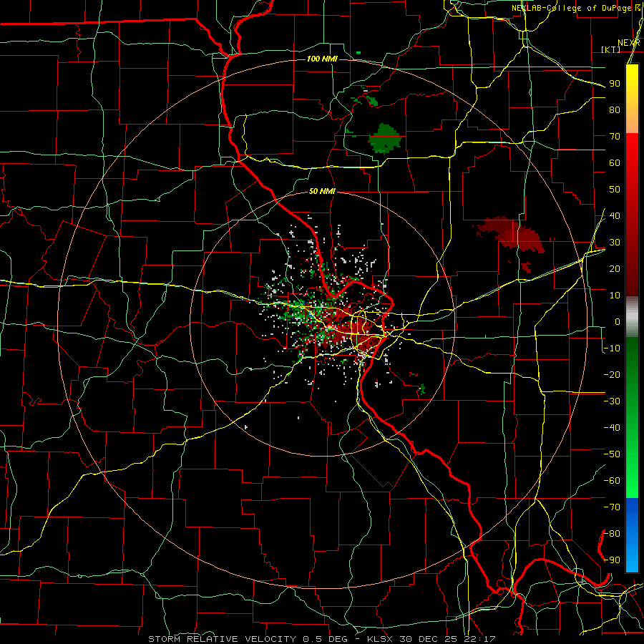Select the "-20" tick on the velocity scale
This screenshot has width=644, height=644.
point(612,374)
